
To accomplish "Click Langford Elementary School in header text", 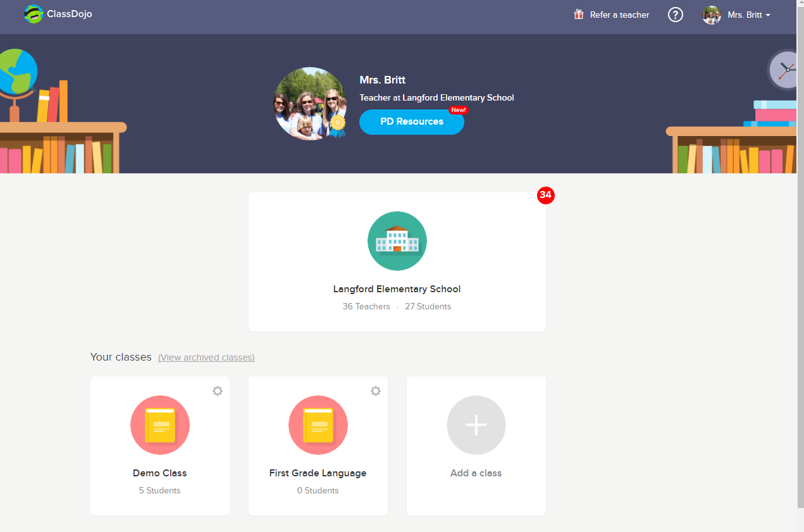I will pyautogui.click(x=459, y=97).
